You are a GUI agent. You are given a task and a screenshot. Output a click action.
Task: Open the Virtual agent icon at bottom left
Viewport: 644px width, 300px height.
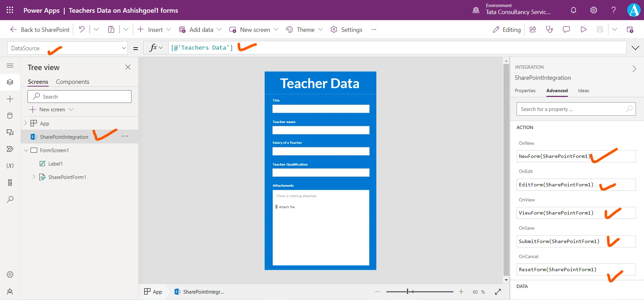tap(10, 291)
